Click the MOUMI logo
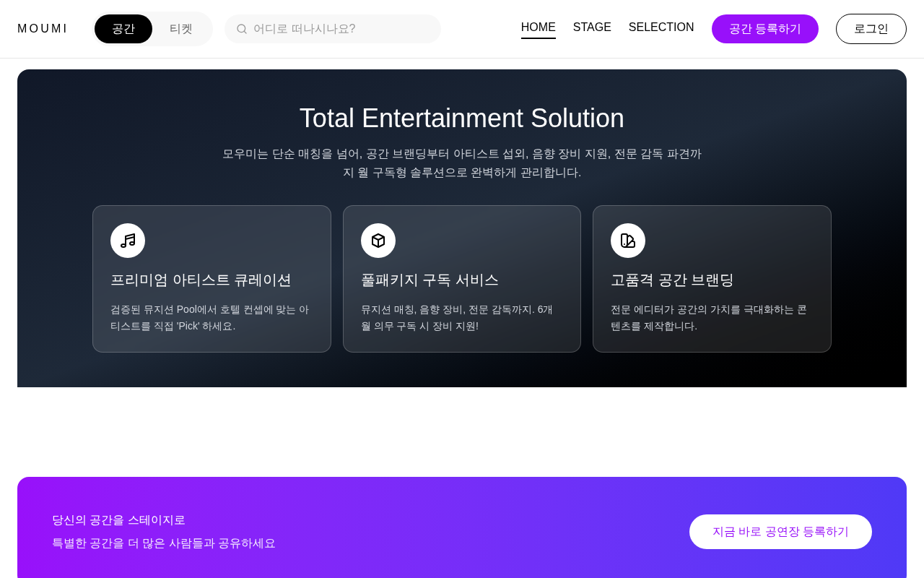924x578 pixels. tap(43, 29)
